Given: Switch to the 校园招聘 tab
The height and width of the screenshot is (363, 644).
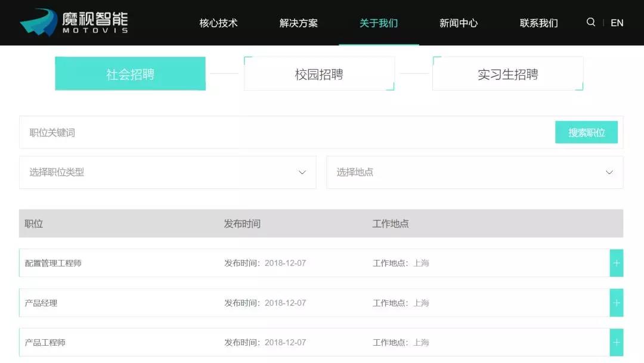Looking at the screenshot, I should point(319,73).
